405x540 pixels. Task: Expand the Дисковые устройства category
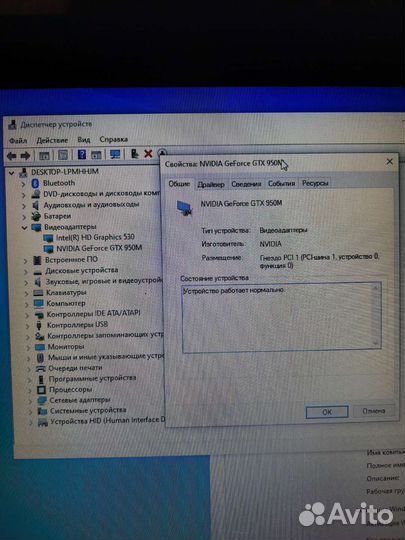click(25, 272)
